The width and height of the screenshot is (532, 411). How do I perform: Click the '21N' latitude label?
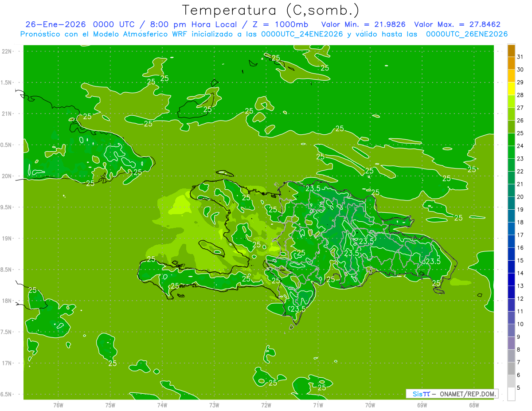7,114
